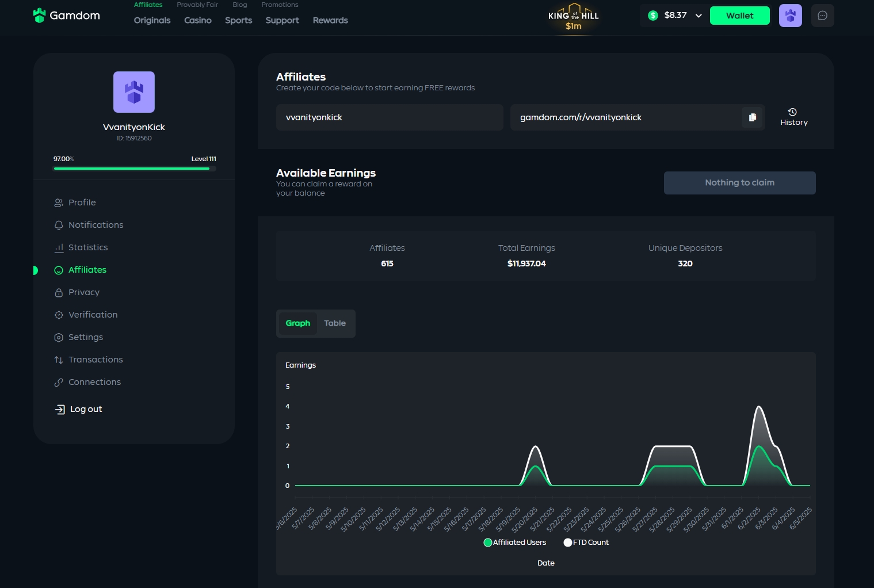Open Transactions in sidebar
Viewport: 874px width, 588px height.
[96, 360]
